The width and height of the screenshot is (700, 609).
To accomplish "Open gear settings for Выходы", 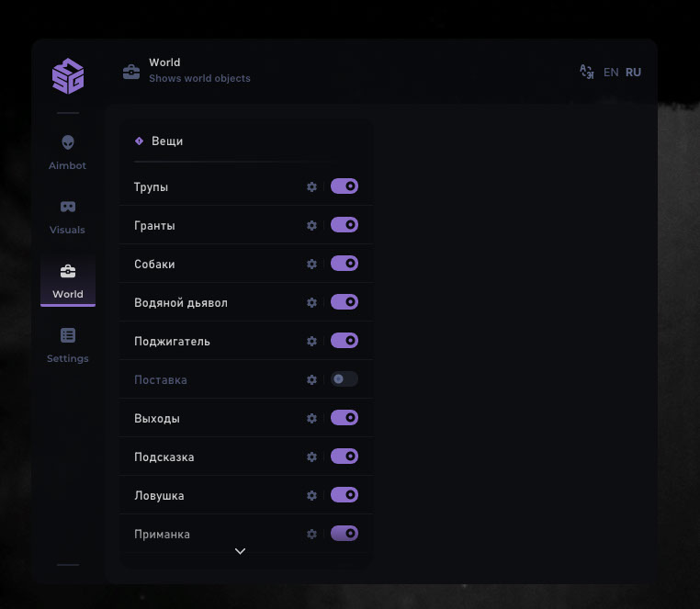I will (x=311, y=418).
